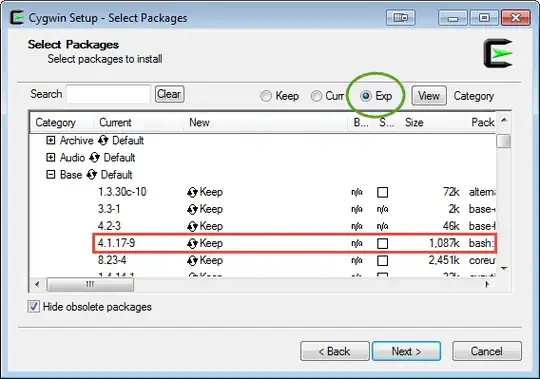
Task: Click the horizontal scrollbar thumb
Action: click(x=90, y=284)
